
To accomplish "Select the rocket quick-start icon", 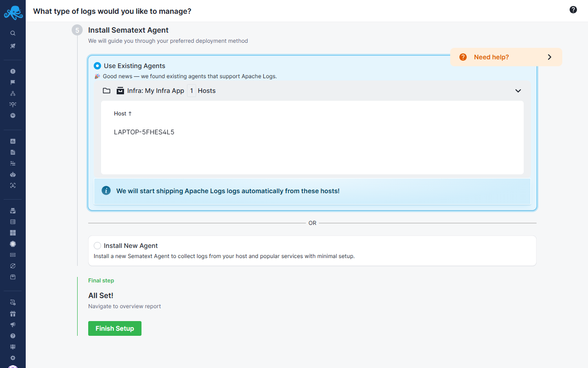I will [x=12, y=46].
